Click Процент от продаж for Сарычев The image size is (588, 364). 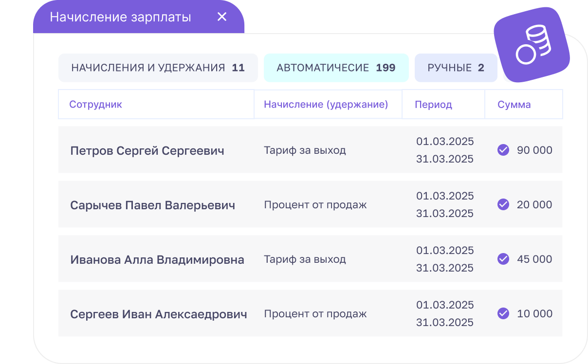315,204
